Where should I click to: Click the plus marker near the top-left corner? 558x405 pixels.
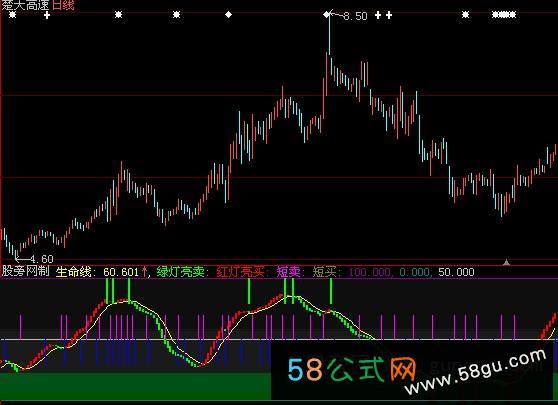point(47,15)
